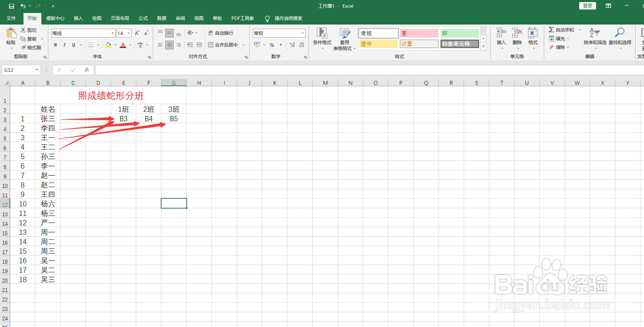Click the increase indent icon
644x327 pixels.
click(x=199, y=45)
